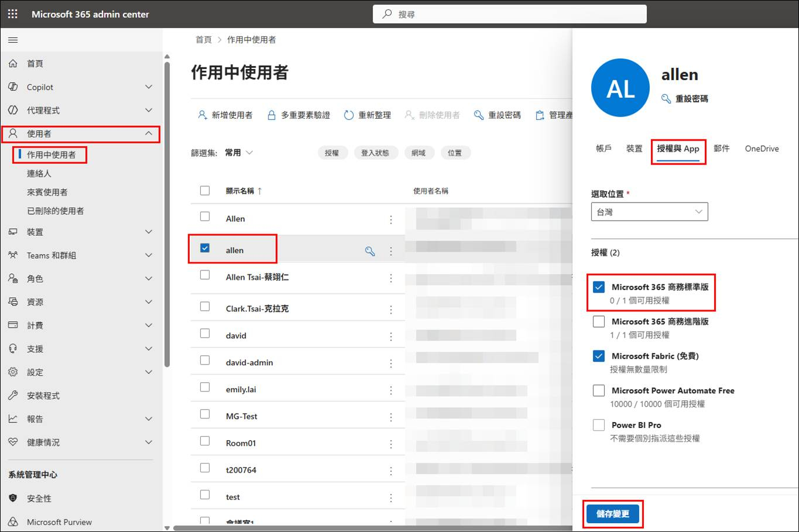Click 新增使用者 toolbar button
799x532 pixels.
[x=225, y=115]
